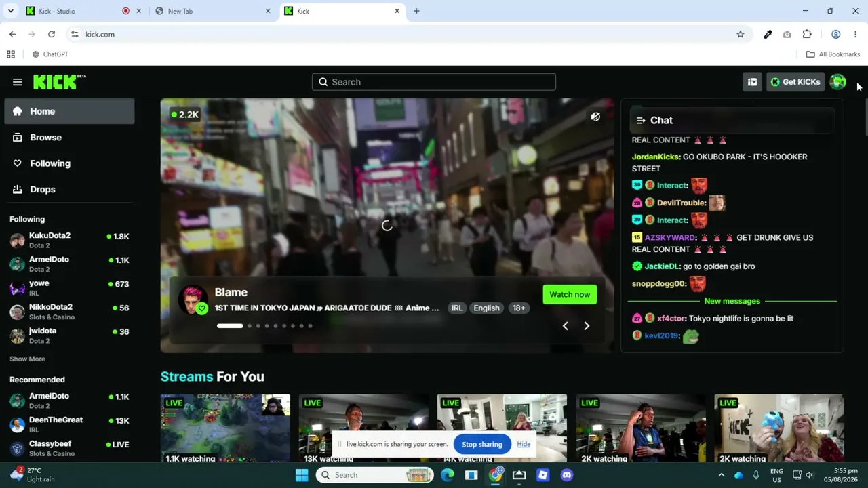Click the layout toggle icon beside Get KICKs
This screenshot has width=868, height=488.
pos(752,82)
